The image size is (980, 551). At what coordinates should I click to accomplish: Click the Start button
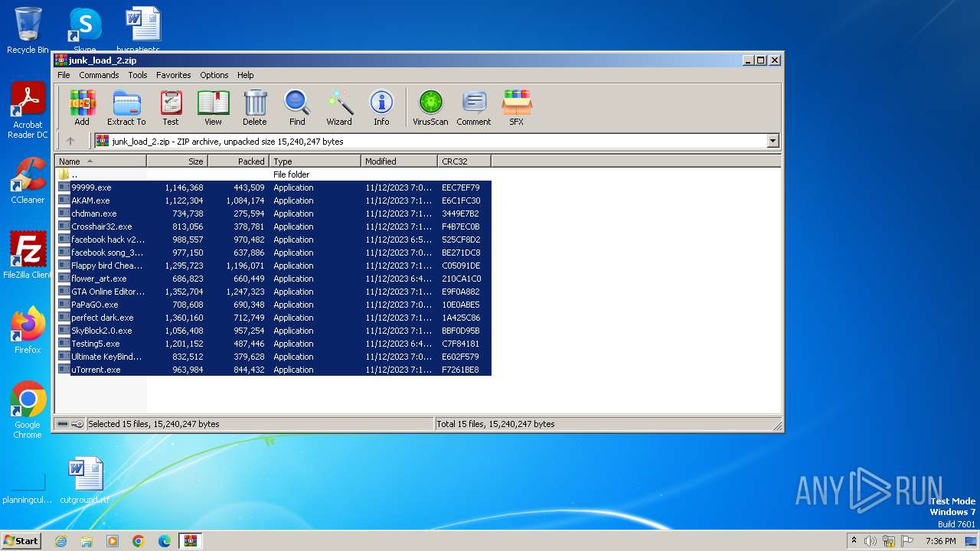(x=21, y=540)
